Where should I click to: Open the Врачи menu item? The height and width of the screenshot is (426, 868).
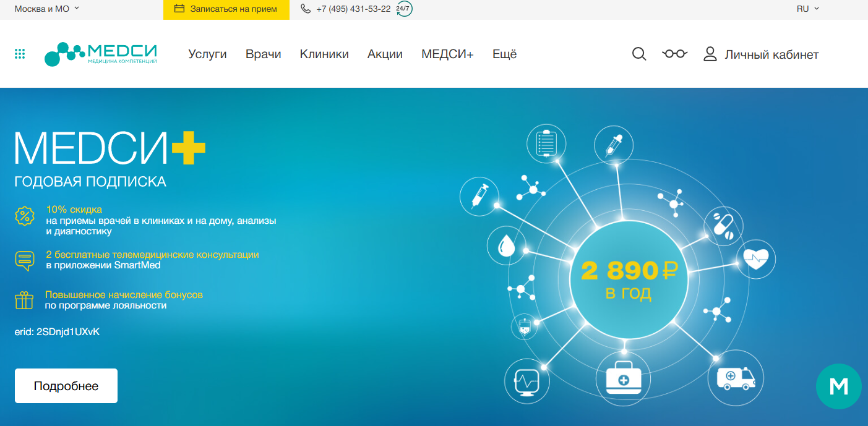(264, 54)
